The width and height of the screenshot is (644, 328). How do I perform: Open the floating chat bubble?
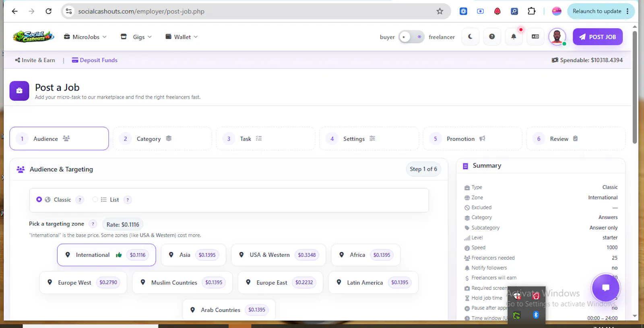pos(605,287)
